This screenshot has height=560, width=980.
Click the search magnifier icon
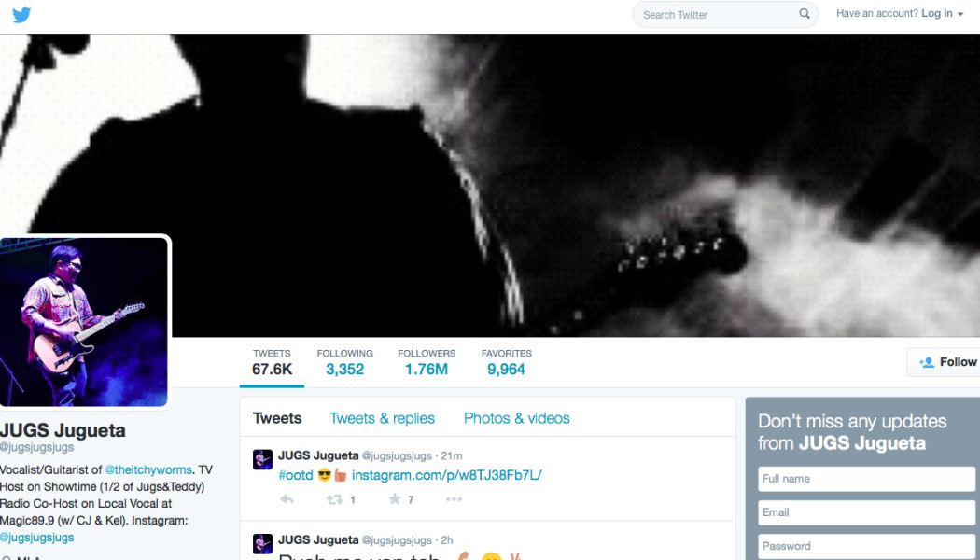tap(805, 14)
